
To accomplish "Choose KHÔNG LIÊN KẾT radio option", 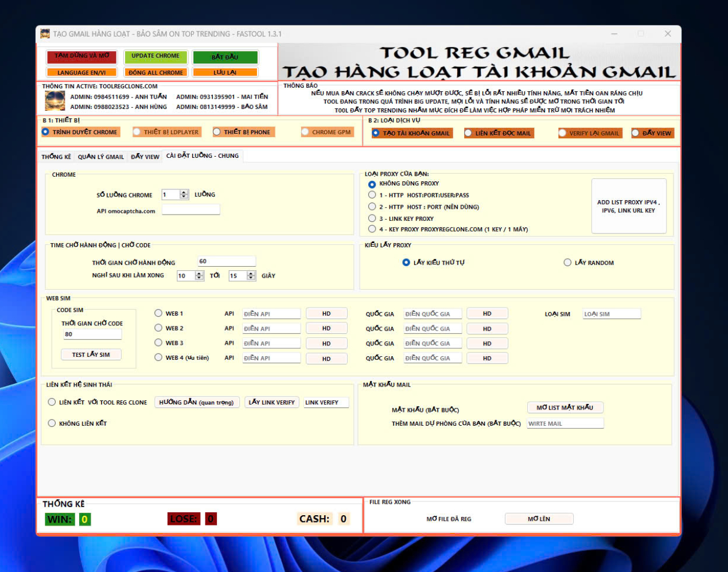I will click(x=52, y=423).
